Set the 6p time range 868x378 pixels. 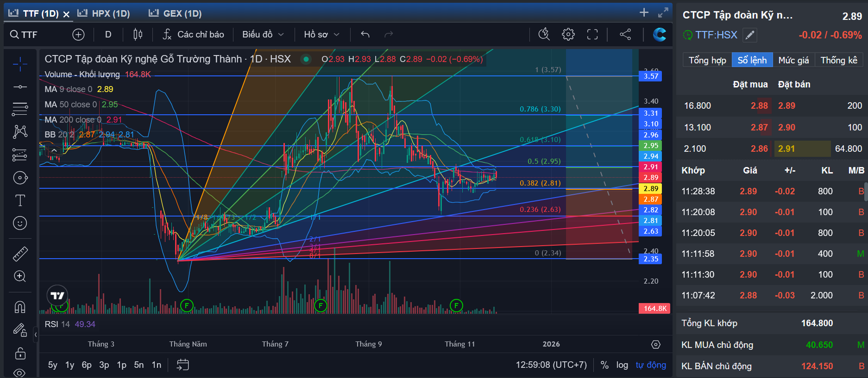[87, 365]
